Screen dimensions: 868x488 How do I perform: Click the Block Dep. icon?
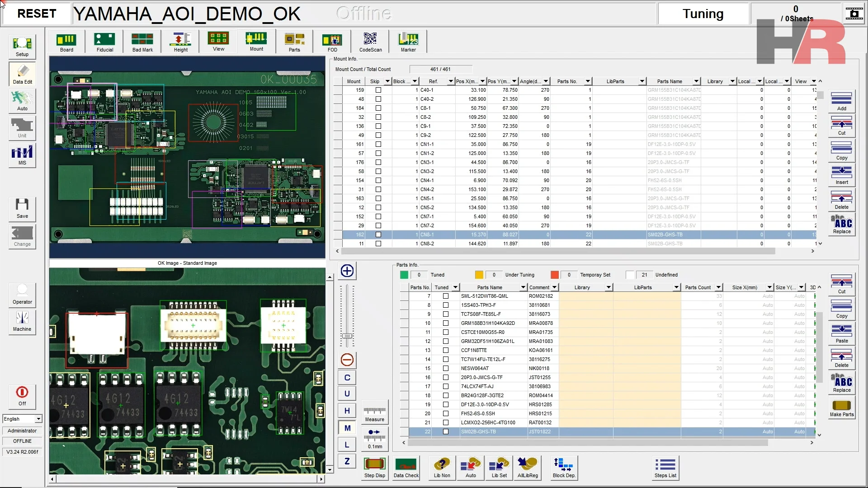[564, 468]
